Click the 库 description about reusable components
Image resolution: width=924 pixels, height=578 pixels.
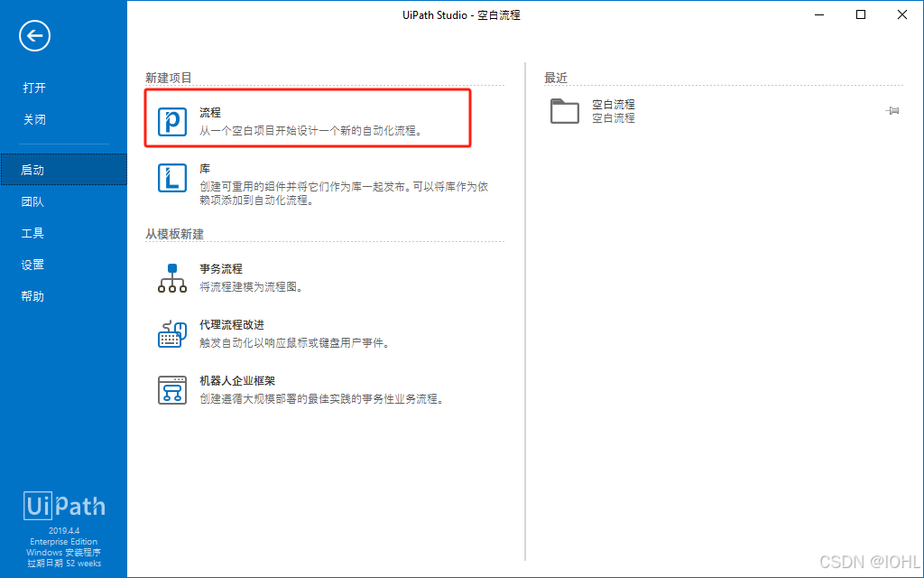(344, 193)
